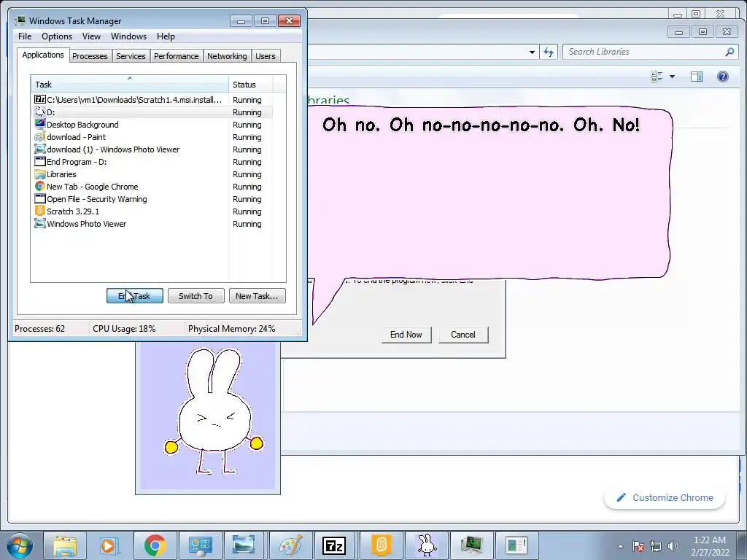Open the volume speaker tray icon
This screenshot has width=747, height=560.
tap(673, 546)
